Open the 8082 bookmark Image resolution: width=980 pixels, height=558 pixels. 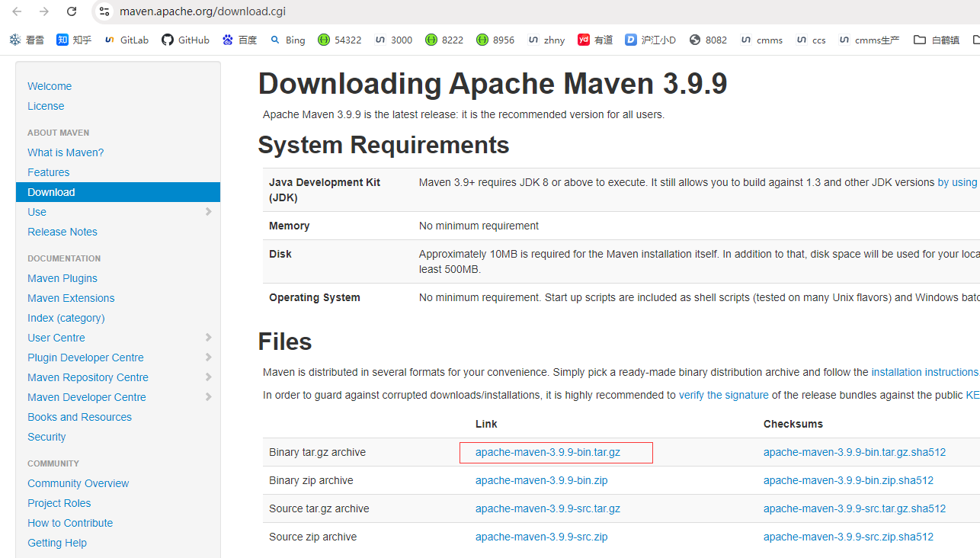tap(708, 40)
